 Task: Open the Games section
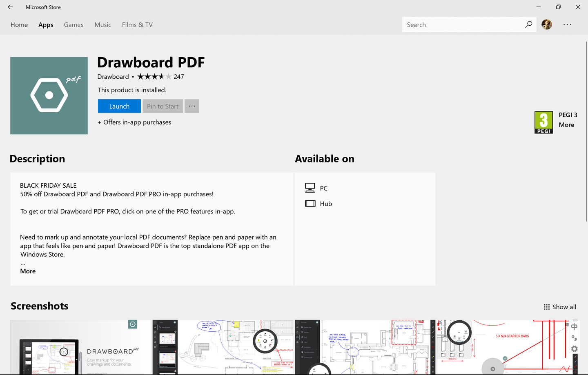click(73, 24)
